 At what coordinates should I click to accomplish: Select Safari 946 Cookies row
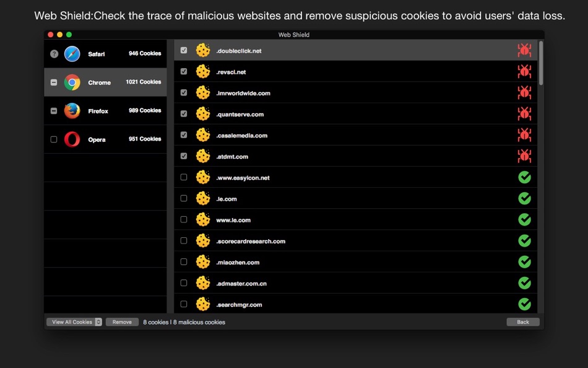click(x=105, y=54)
